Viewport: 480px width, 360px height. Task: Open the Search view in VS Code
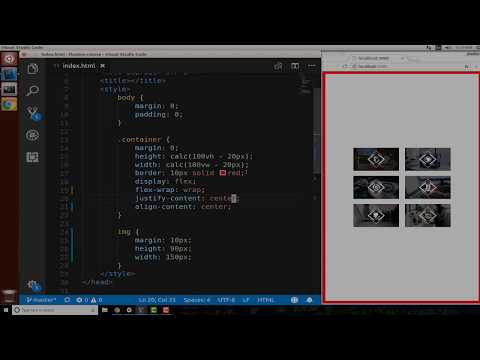[33, 91]
